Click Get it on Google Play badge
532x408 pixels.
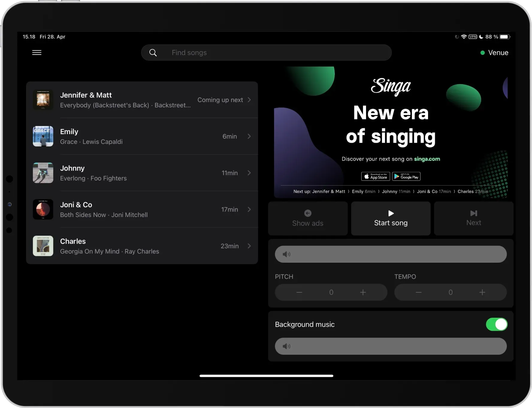(x=406, y=176)
